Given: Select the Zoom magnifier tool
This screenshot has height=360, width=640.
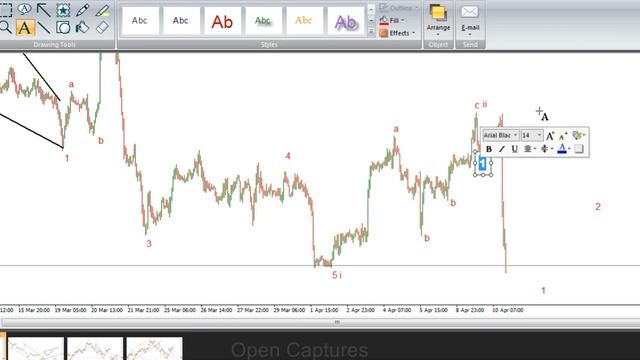Looking at the screenshot, I should (x=5, y=27).
